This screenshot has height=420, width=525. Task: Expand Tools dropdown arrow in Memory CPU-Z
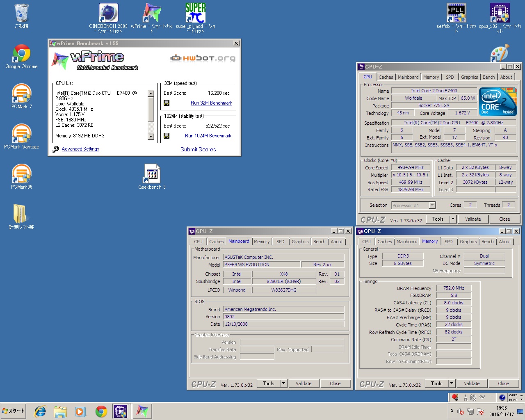pyautogui.click(x=452, y=383)
